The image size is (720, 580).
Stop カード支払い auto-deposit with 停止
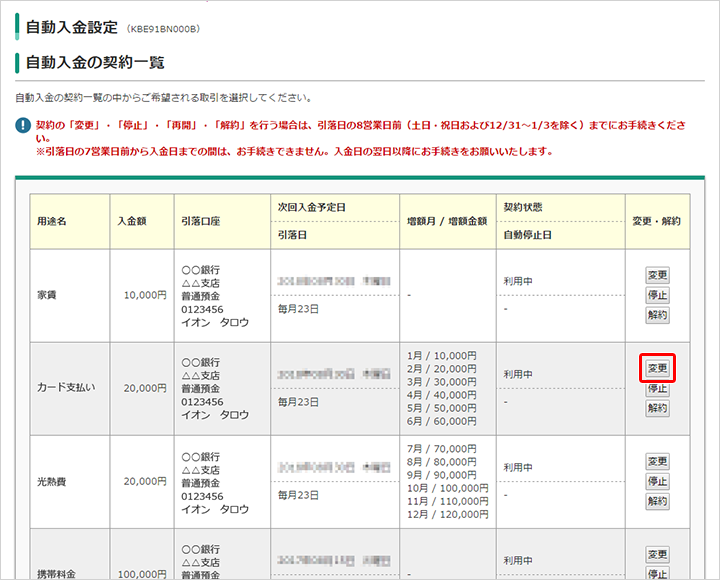click(x=657, y=388)
